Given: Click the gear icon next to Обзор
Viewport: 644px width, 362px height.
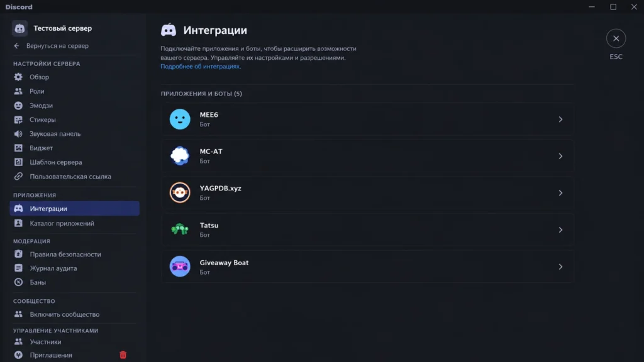Looking at the screenshot, I should (18, 77).
